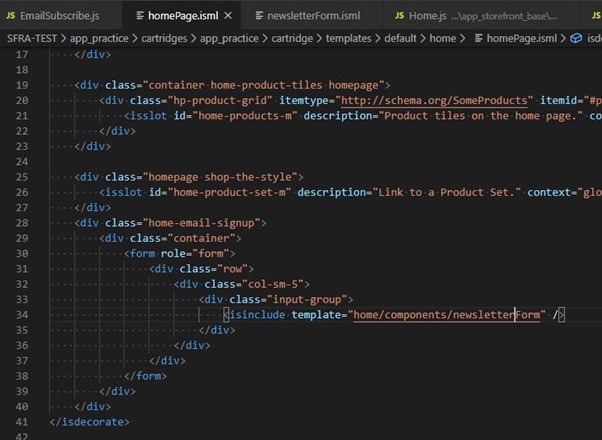The height and width of the screenshot is (440, 602).
Task: Open the cartridge breadcrumb segment
Action: pyautogui.click(x=292, y=38)
